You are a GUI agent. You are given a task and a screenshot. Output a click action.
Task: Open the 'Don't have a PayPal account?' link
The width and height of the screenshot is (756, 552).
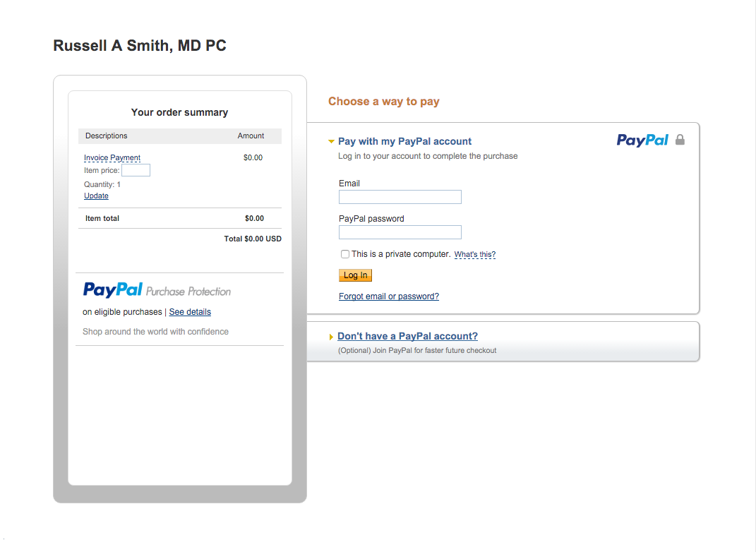pos(407,336)
